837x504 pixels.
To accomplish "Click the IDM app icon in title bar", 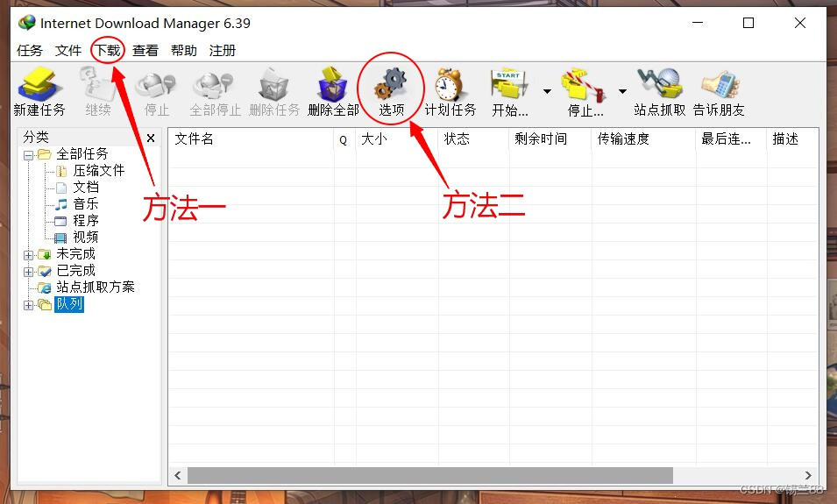I will tap(26, 23).
